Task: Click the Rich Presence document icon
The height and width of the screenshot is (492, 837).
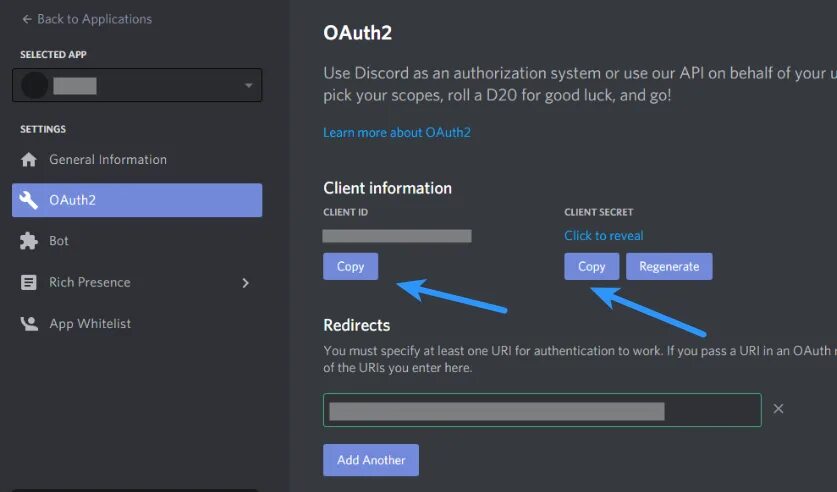Action: [29, 282]
